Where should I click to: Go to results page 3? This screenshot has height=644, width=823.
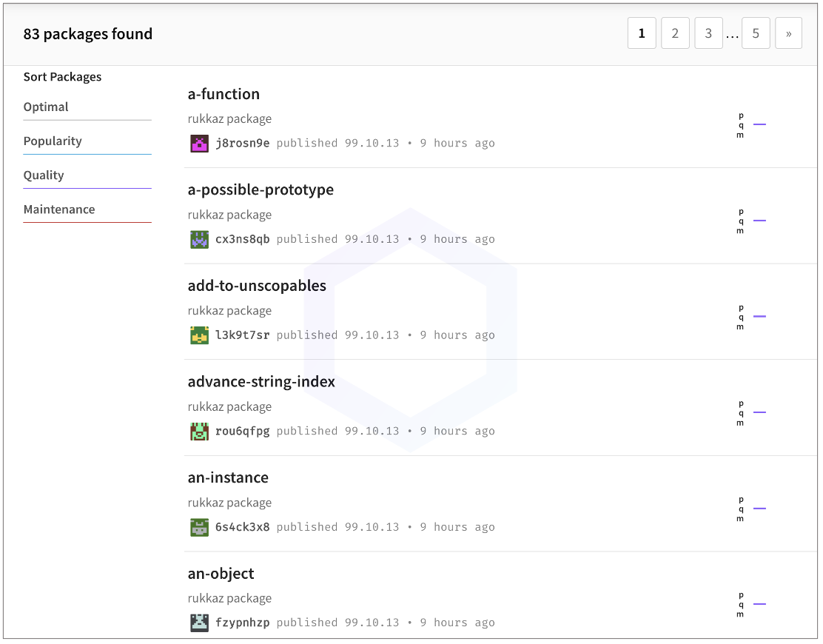coord(708,34)
